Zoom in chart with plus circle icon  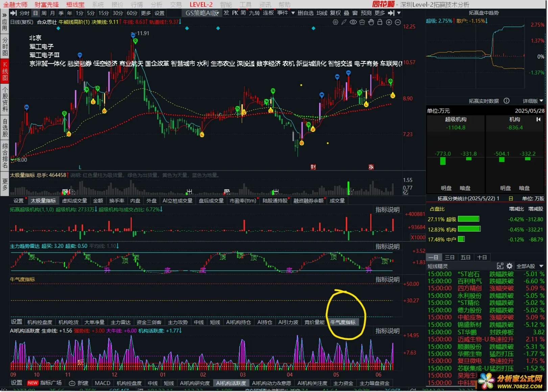389,22
